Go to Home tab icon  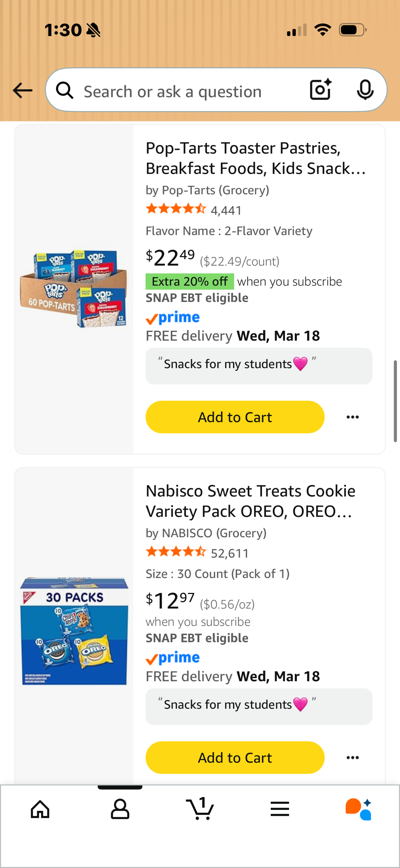40,809
